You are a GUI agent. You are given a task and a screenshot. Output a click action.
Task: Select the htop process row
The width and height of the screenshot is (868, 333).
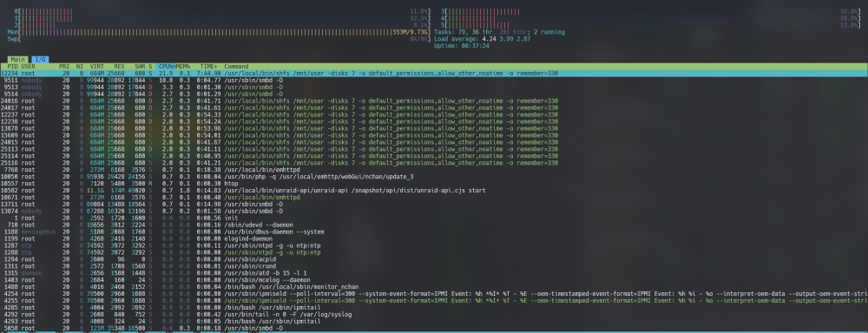coord(434,184)
